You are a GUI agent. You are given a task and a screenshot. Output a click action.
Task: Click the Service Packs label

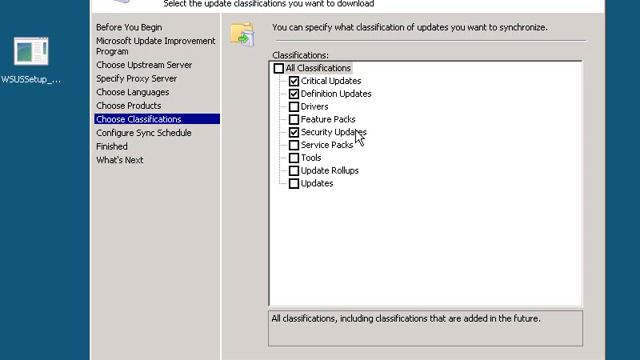[x=327, y=145]
